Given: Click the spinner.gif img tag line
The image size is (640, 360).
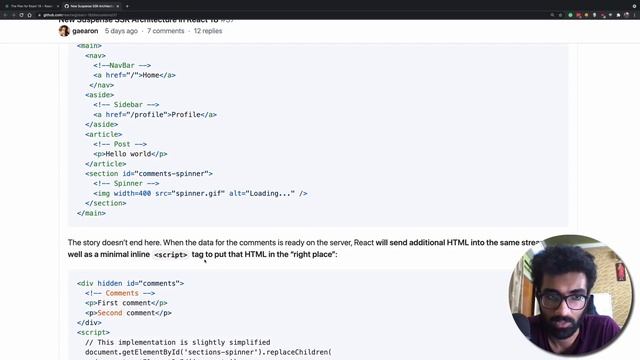Looking at the screenshot, I should pos(200,193).
